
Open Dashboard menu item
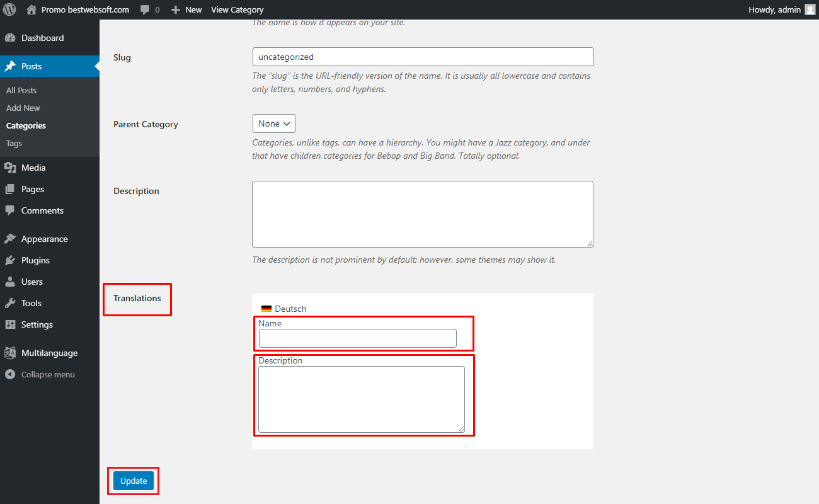coord(50,38)
